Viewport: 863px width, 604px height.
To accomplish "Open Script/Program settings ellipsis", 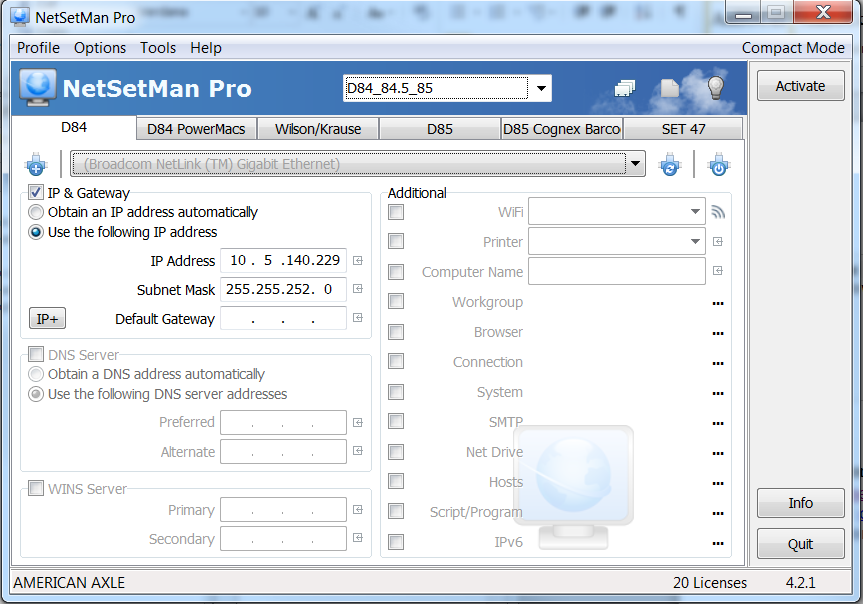I will pyautogui.click(x=718, y=514).
